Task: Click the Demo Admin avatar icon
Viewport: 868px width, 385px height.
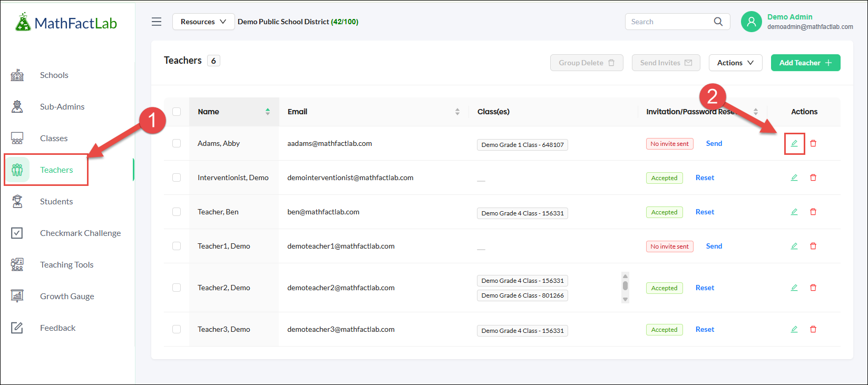Action: pos(752,22)
